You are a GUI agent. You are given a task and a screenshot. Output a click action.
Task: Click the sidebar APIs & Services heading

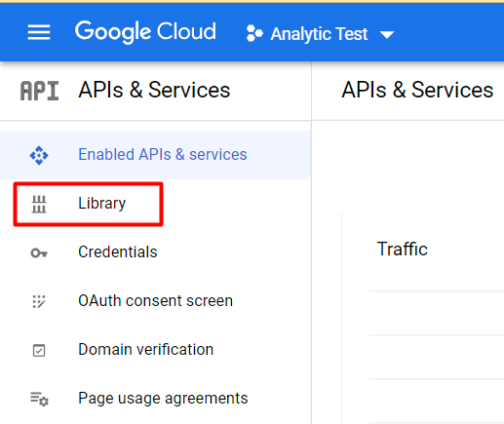(154, 90)
